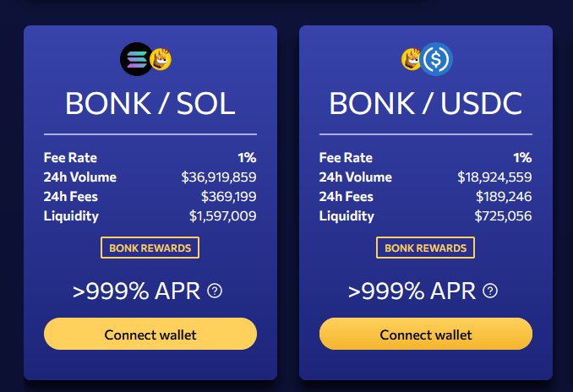Click BONK REWARDS badge in BONK/USDC card
Image resolution: width=573 pixels, height=392 pixels.
tap(426, 248)
